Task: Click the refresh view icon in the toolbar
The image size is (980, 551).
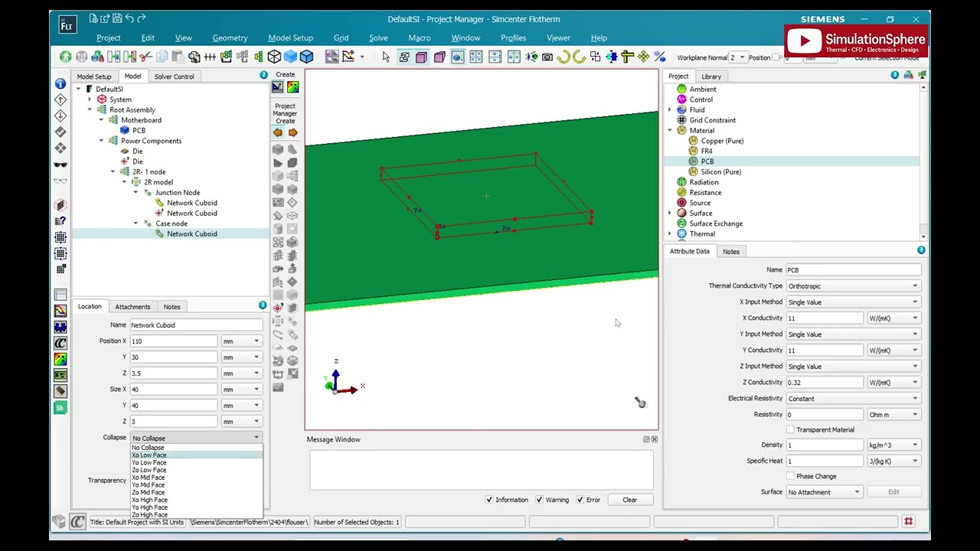Action: (x=403, y=57)
